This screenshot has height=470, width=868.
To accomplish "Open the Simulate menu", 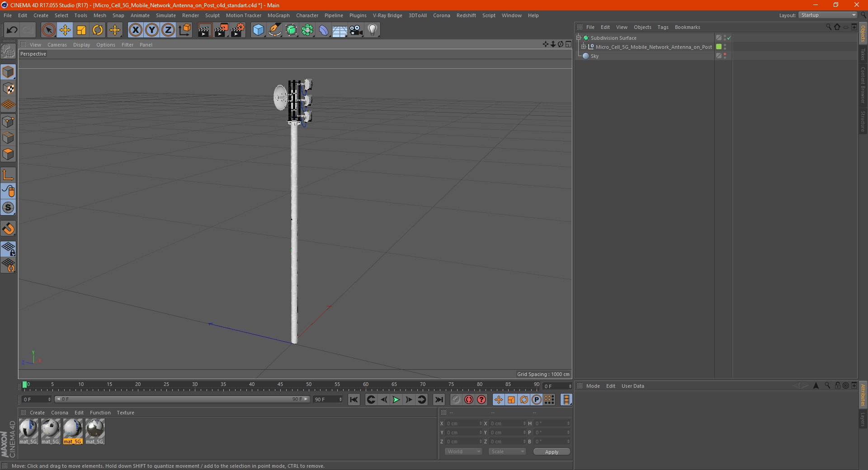I will [x=166, y=15].
